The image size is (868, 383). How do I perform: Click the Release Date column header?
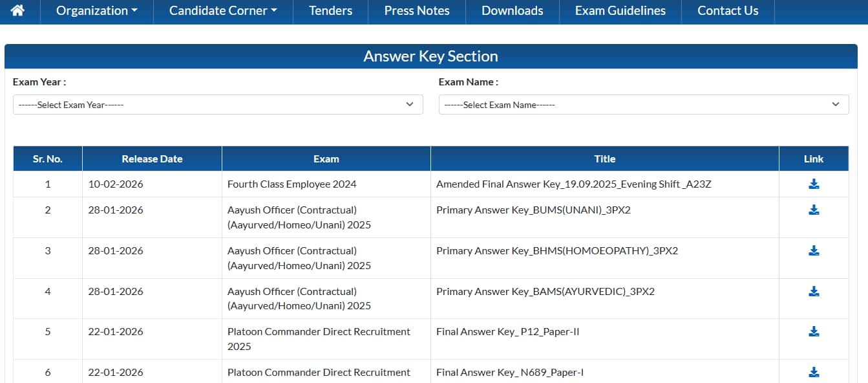[152, 159]
